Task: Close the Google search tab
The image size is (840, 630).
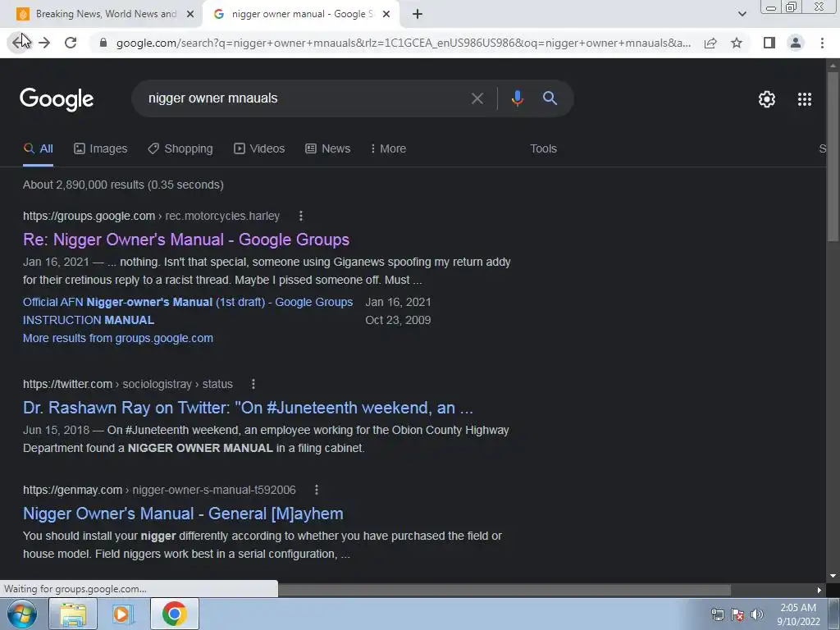Action: point(386,15)
